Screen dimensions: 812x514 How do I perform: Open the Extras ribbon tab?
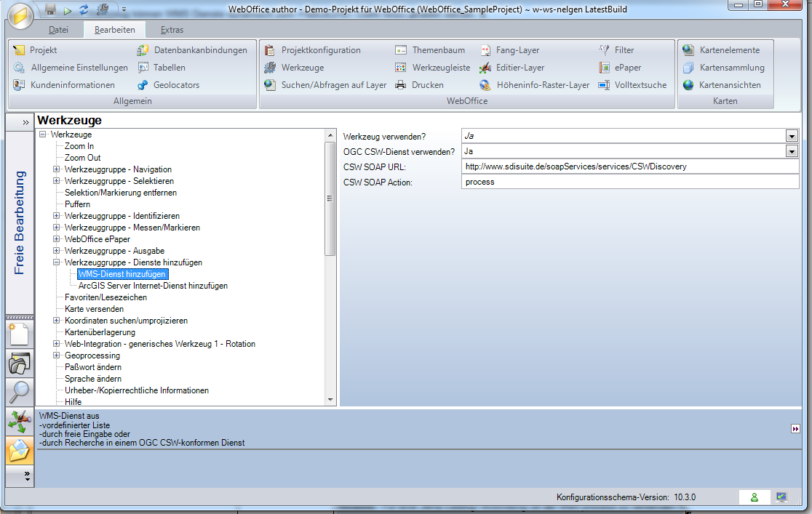(172, 30)
